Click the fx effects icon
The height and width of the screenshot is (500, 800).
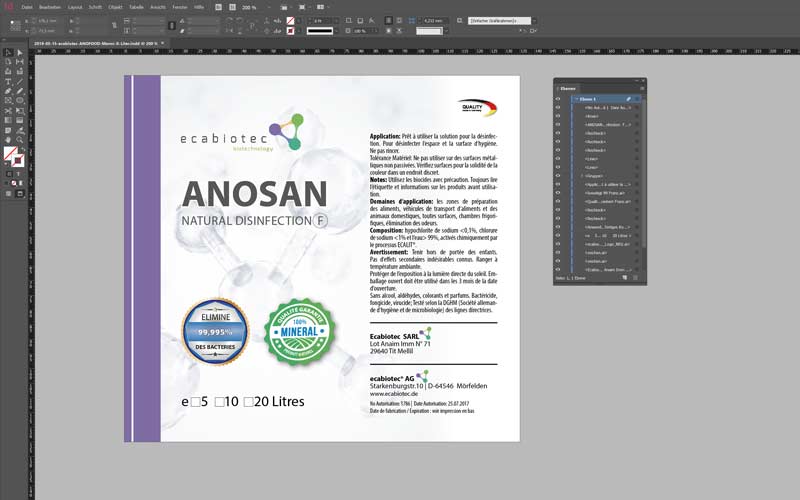point(372,20)
